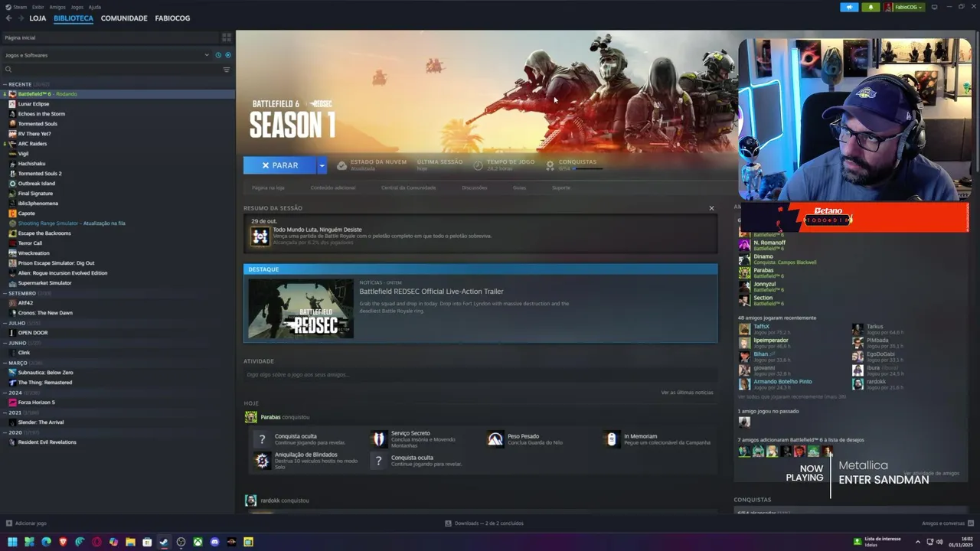The image size is (980, 551).
Task: Toggle sort by recent activity clock icon
Action: click(x=218, y=55)
